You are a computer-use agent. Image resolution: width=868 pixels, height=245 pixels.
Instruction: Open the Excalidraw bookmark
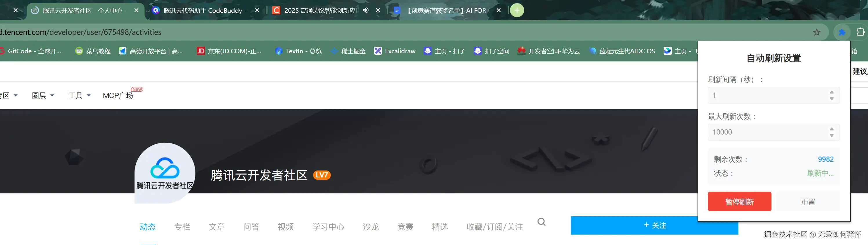pyautogui.click(x=395, y=51)
